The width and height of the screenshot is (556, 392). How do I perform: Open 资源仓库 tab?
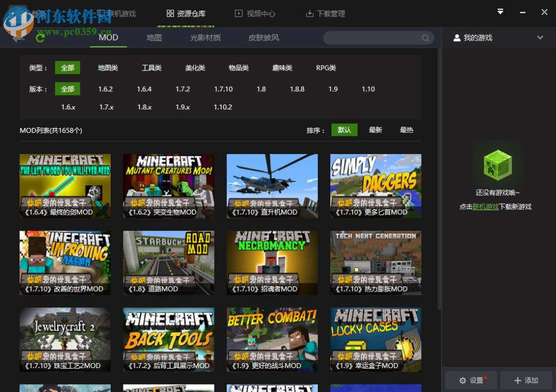(x=186, y=13)
